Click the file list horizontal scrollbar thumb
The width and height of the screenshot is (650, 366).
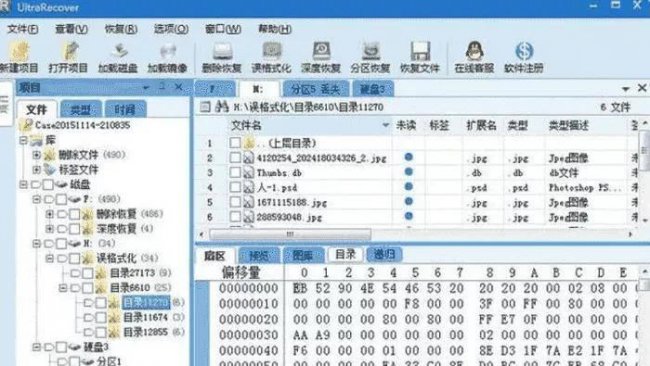coord(290,235)
